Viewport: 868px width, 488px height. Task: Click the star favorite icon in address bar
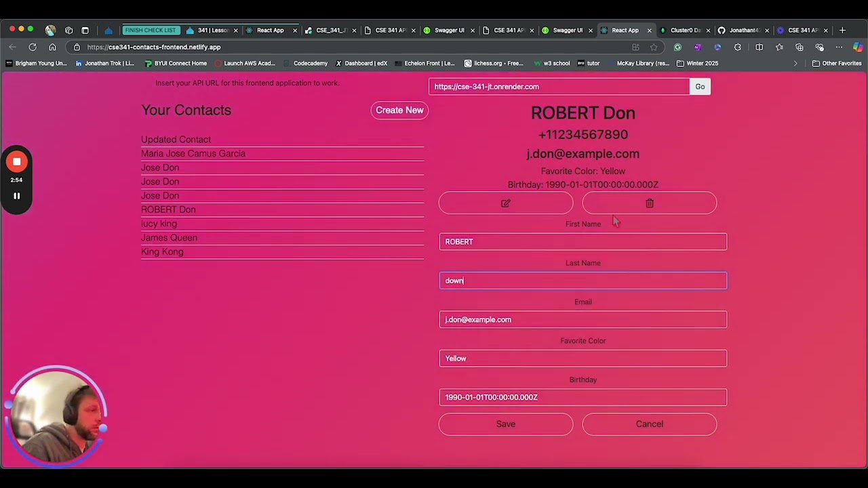654,47
